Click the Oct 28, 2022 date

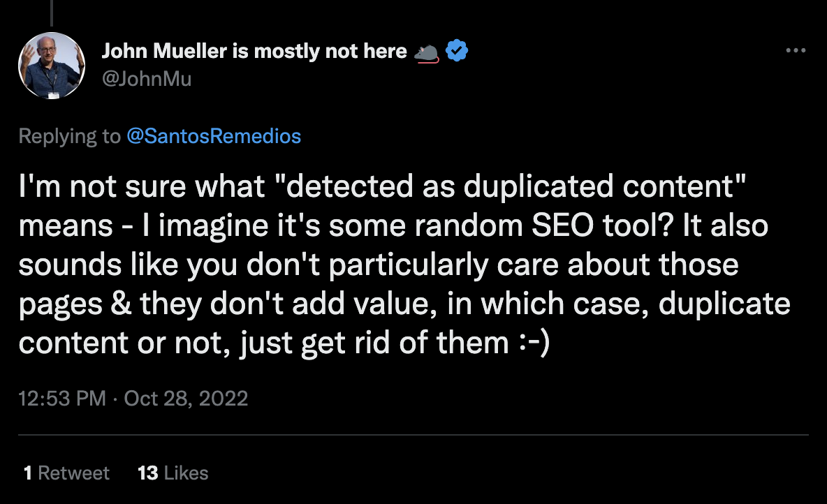tap(186, 399)
